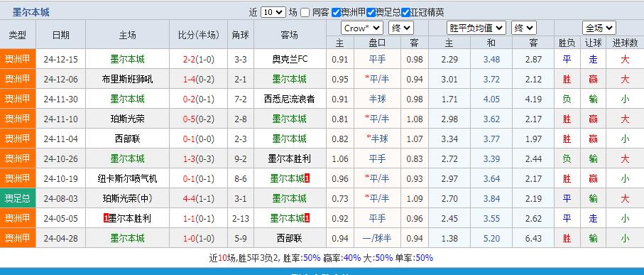The image size is (644, 275).
Task: Open 纽卡斯尔喷气机 team link
Action: [x=127, y=179]
